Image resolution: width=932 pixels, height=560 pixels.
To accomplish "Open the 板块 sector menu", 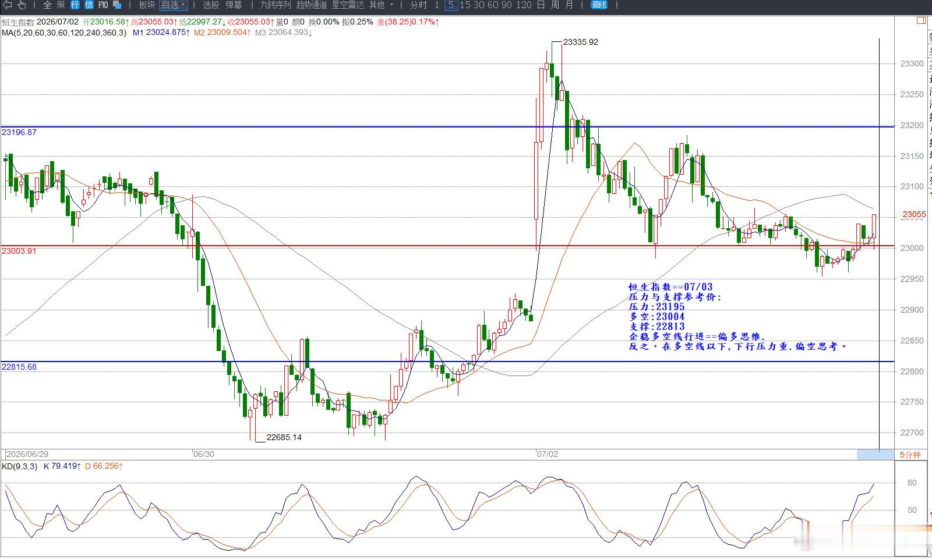I will pos(147,5).
